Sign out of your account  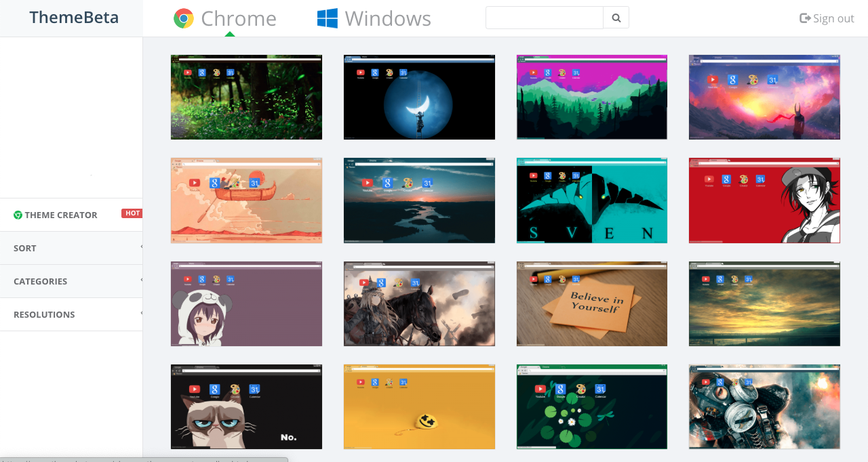coord(833,18)
